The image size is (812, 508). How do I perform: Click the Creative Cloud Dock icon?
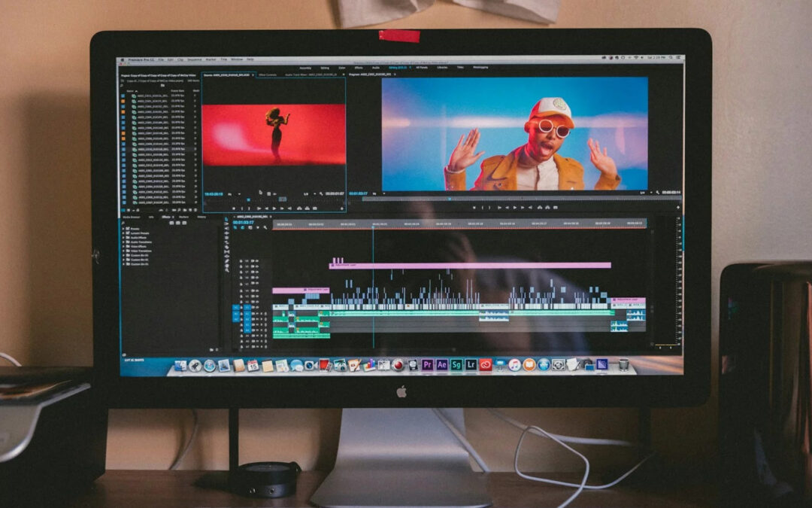[x=486, y=365]
